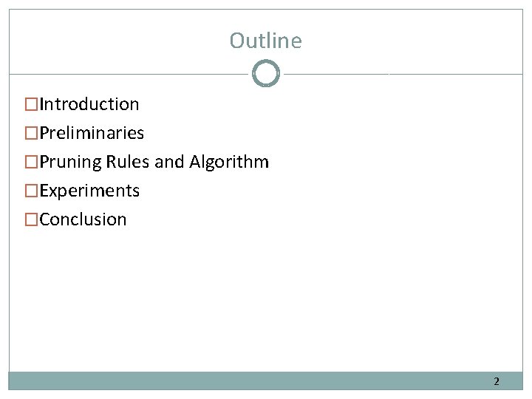Click the word 'and' in the third item

coord(169,162)
